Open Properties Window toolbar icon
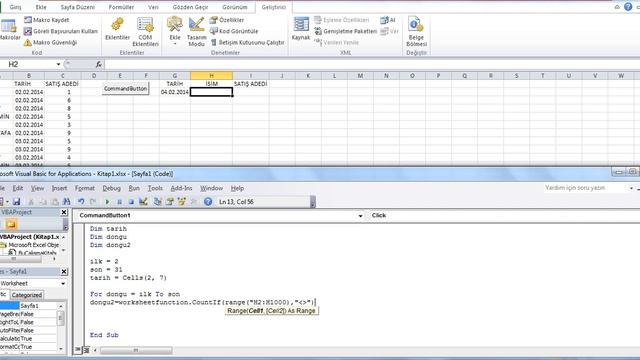640x360 pixels. click(170, 202)
